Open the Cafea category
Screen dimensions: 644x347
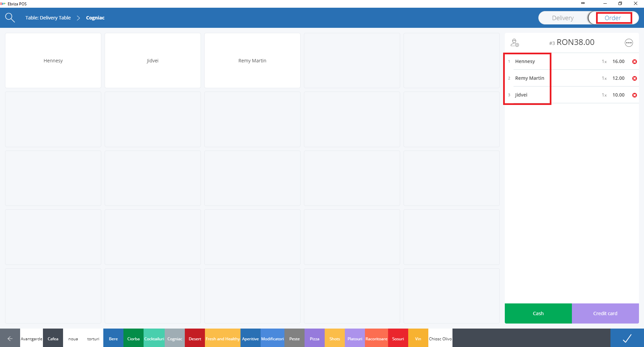click(53, 339)
